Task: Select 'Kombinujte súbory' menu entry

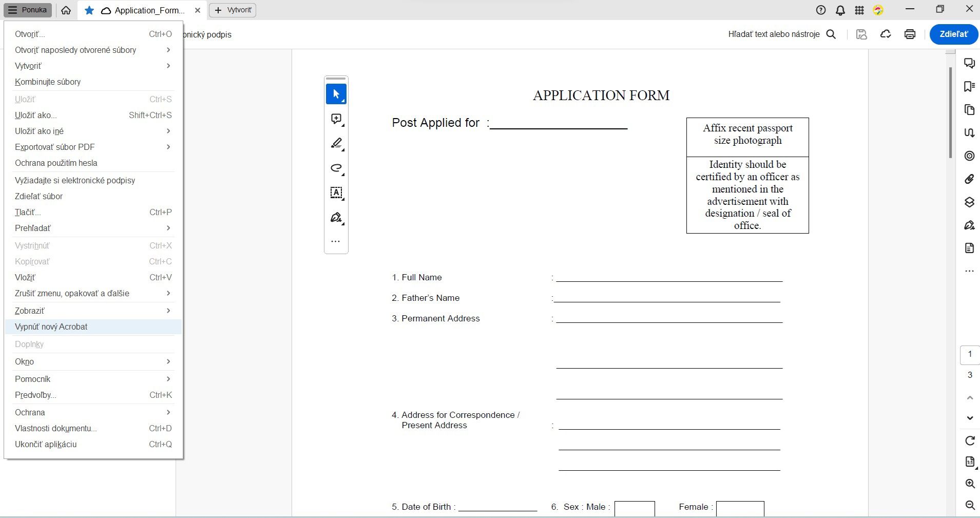Action: [93, 82]
